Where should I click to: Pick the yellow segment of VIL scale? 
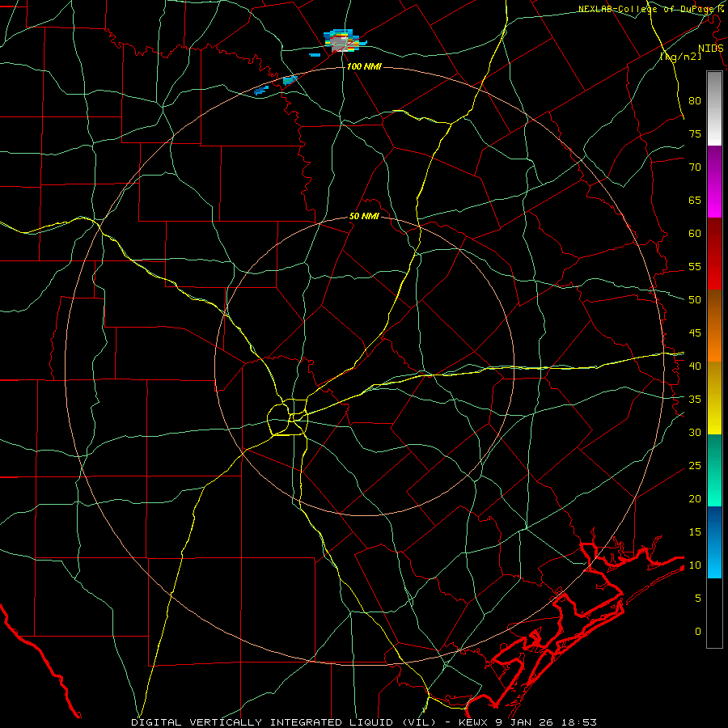click(714, 398)
